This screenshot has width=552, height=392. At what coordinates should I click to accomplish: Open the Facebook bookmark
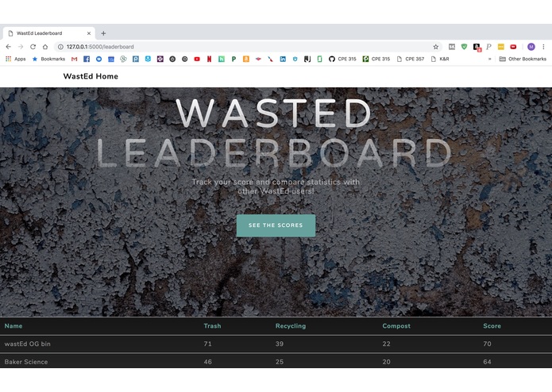[87, 59]
